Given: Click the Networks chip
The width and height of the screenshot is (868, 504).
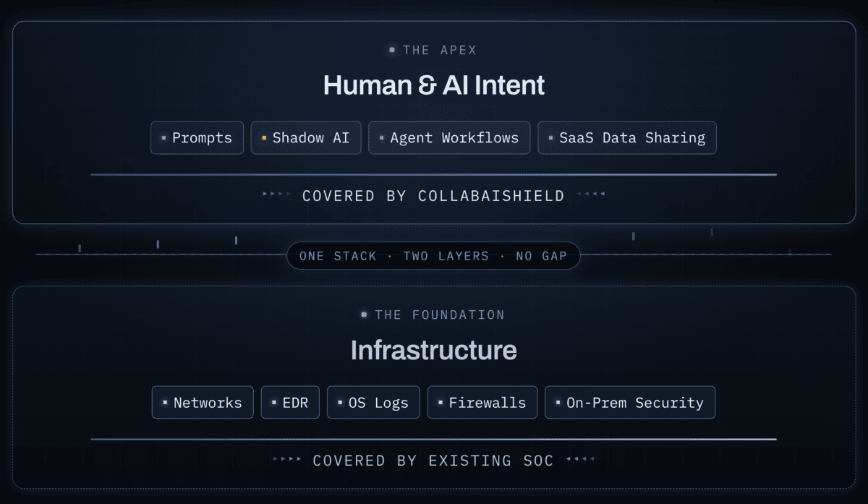Looking at the screenshot, I should pyautogui.click(x=203, y=402).
